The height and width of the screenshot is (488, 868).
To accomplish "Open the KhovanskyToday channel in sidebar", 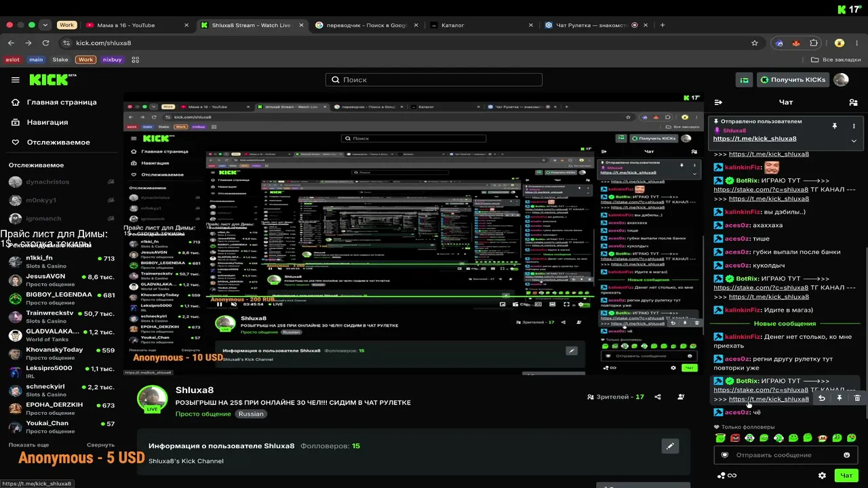I will pyautogui.click(x=61, y=353).
